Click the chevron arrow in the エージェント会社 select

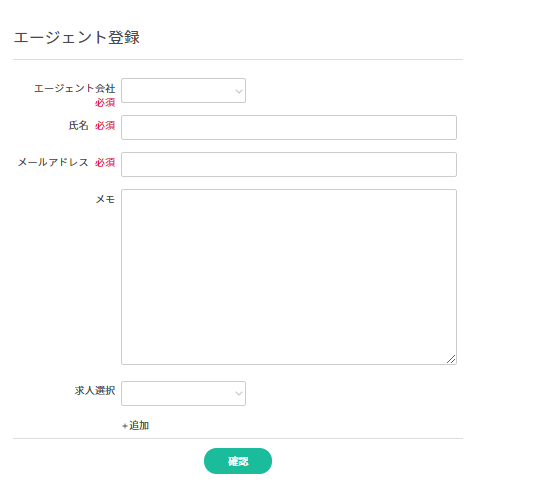point(239,91)
